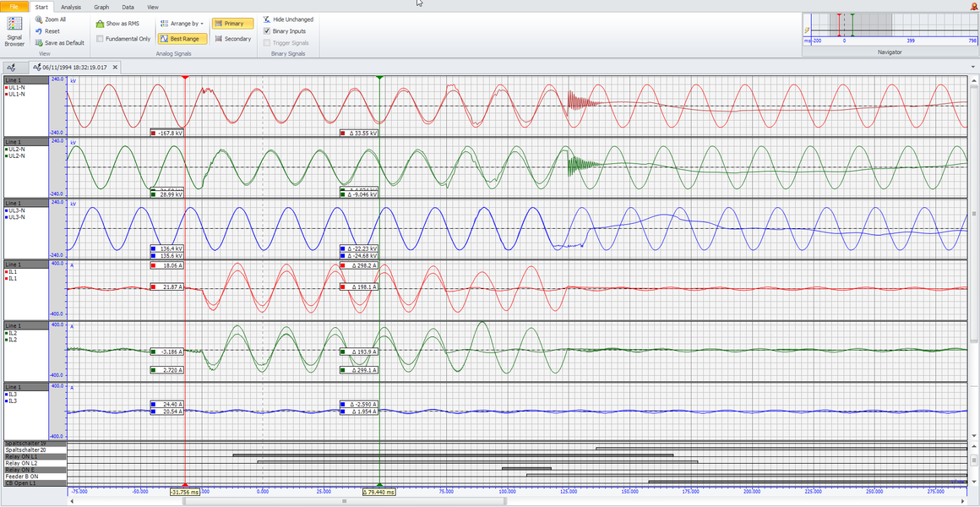This screenshot has height=507, width=980.
Task: Open the File menu
Action: point(14,7)
